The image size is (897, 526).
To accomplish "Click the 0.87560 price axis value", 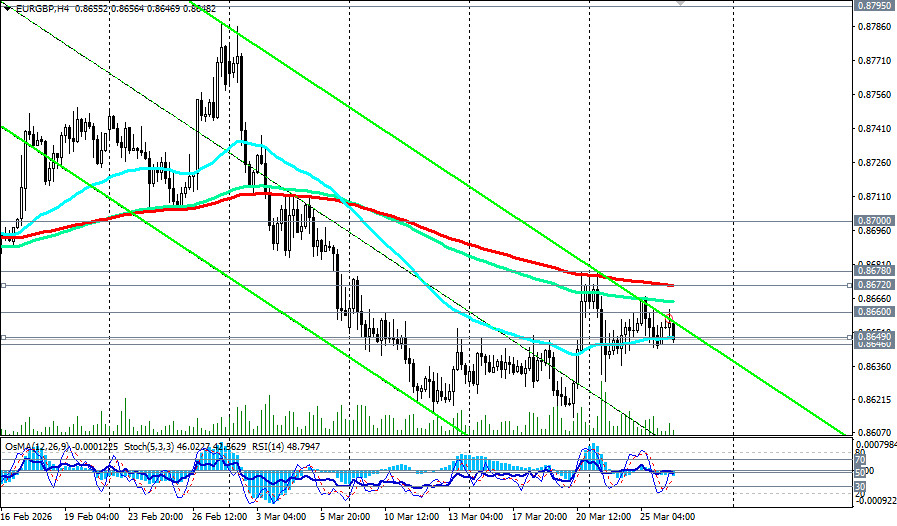I will point(874,94).
